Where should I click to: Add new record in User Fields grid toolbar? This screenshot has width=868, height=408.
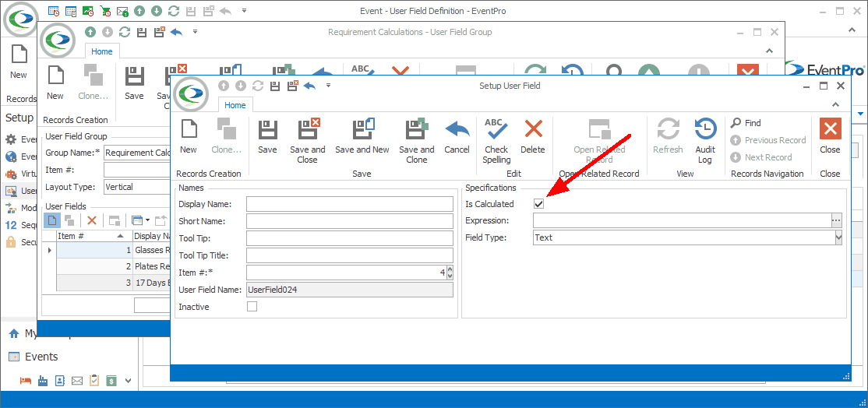point(51,220)
